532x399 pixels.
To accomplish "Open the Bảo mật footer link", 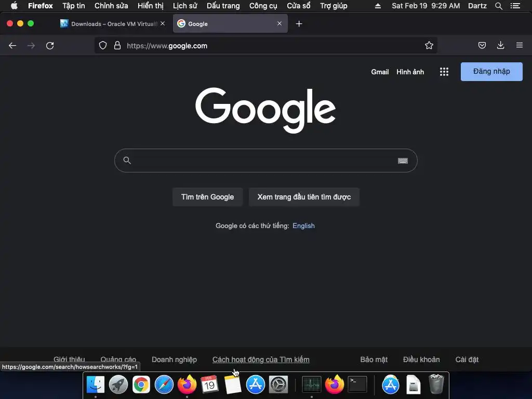I will point(374,360).
